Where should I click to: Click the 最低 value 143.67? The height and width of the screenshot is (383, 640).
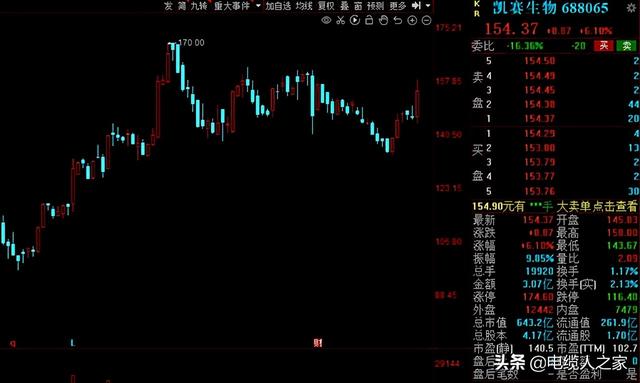pos(622,245)
